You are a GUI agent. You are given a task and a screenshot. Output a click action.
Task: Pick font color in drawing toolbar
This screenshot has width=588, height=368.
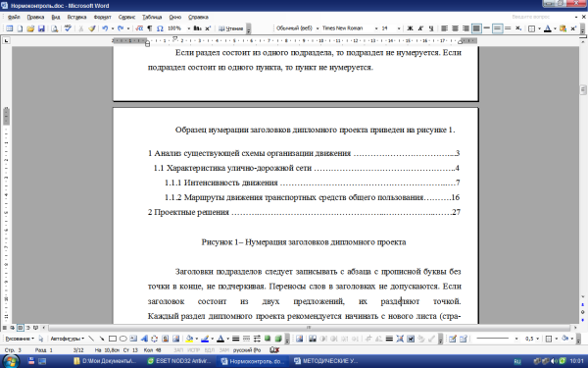pyautogui.click(x=220, y=339)
